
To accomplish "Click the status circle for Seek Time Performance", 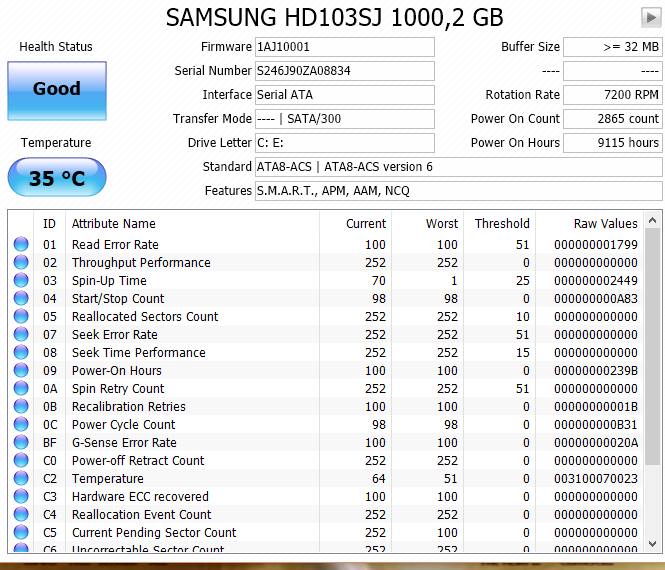I will tap(21, 352).
